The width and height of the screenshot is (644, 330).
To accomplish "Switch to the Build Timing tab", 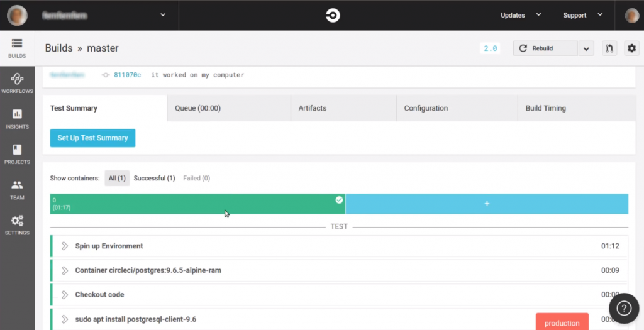I will pyautogui.click(x=545, y=108).
